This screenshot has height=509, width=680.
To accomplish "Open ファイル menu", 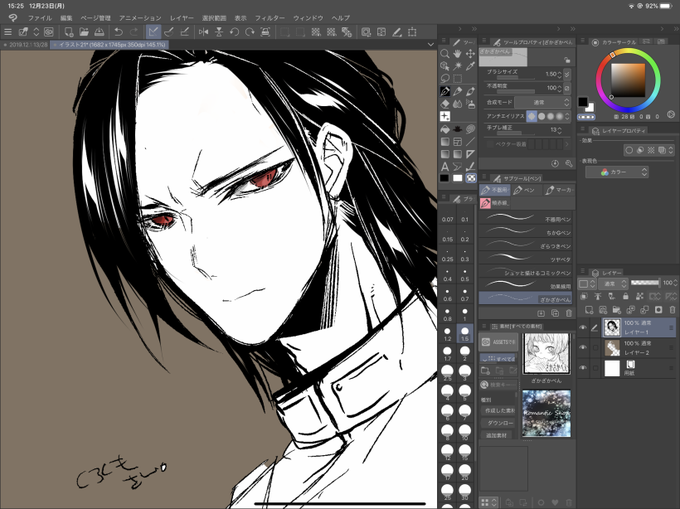I will (40, 18).
